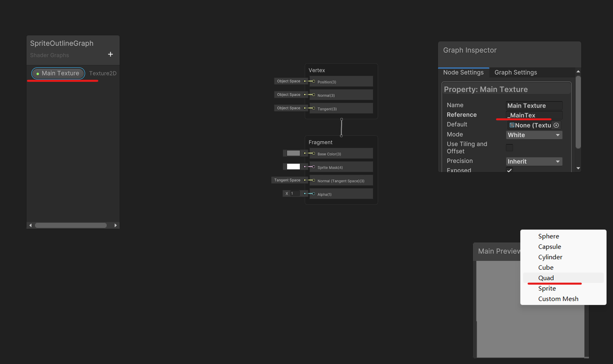Click the Sprite Mask(4) input port
613x364 pixels.
(314, 167)
